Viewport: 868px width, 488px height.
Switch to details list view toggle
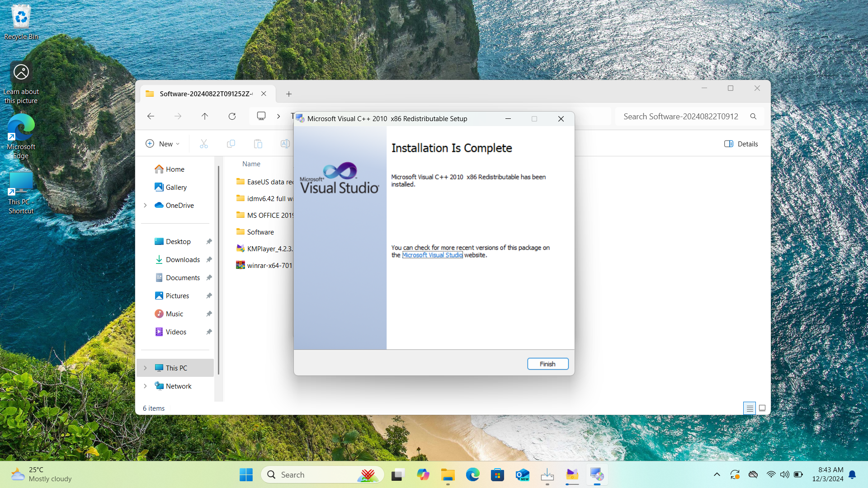pos(750,408)
